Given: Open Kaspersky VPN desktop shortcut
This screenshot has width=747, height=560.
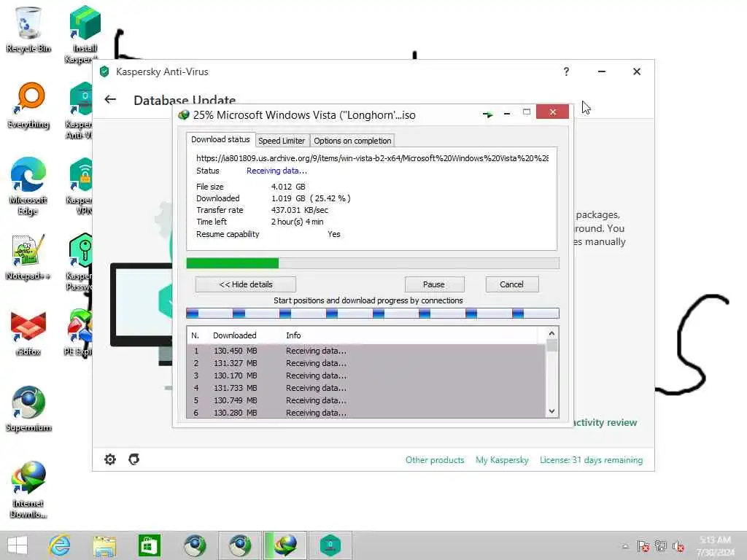Looking at the screenshot, I should pyautogui.click(x=80, y=186).
